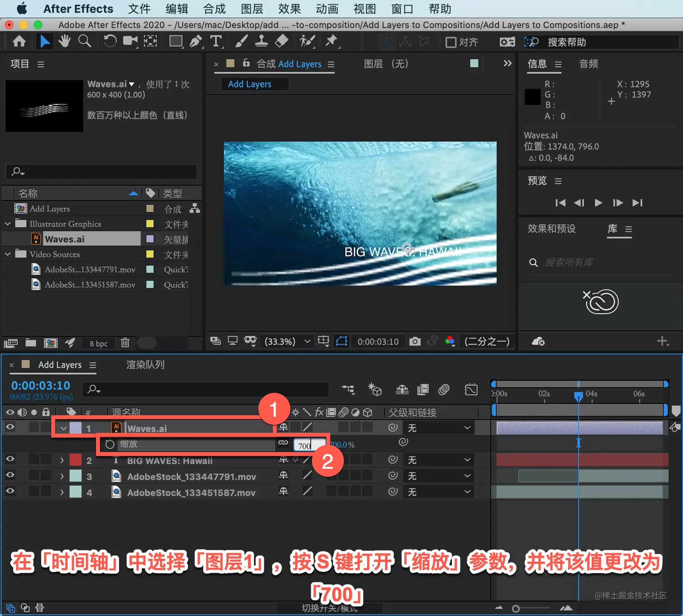Viewport: 683px width, 616px height.
Task: Click the red label swatch of layer 2
Action: 75,460
